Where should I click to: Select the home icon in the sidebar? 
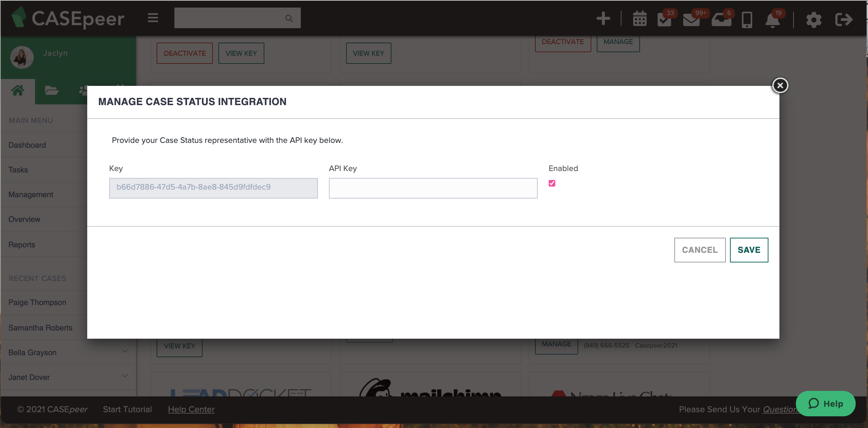click(18, 91)
